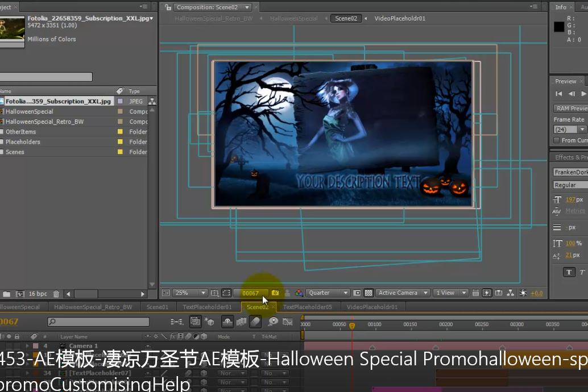Click the Faux Bold T button
The height and width of the screenshot is (392, 588).
tap(569, 272)
